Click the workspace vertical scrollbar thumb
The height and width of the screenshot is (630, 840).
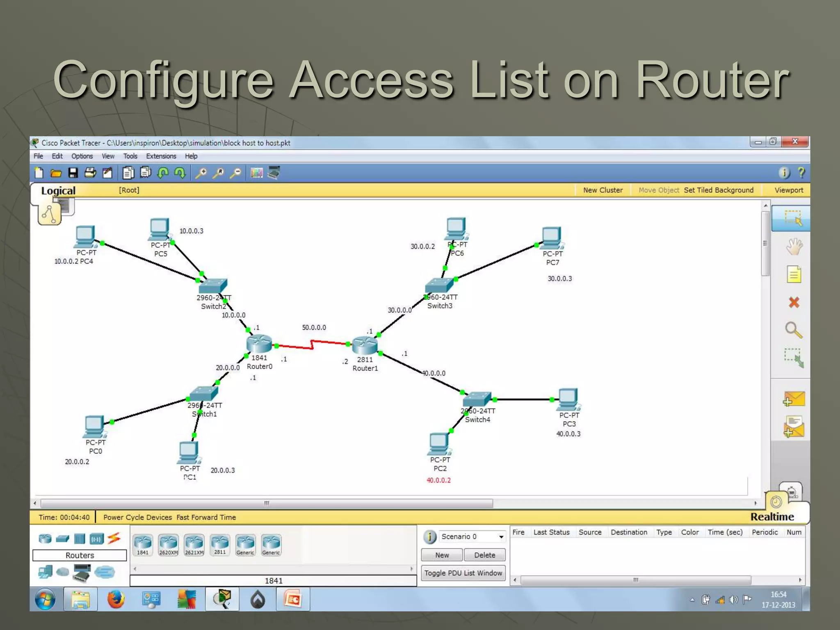coord(765,244)
